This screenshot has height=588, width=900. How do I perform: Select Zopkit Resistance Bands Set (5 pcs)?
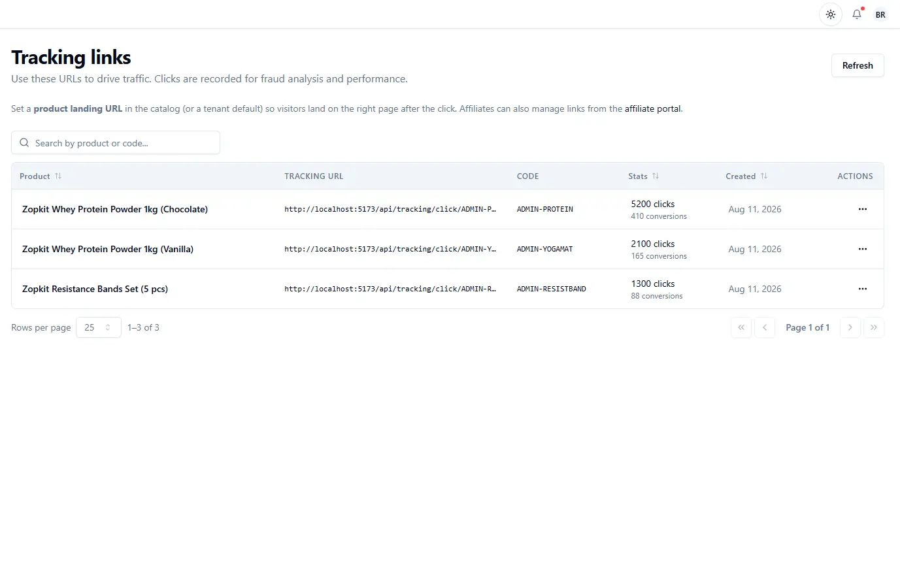(x=95, y=289)
